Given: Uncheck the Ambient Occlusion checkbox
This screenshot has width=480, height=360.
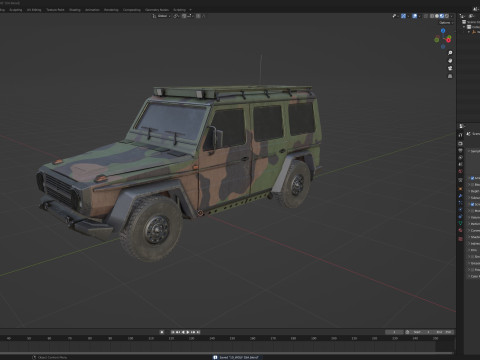Looking at the screenshot, I should [472, 178].
